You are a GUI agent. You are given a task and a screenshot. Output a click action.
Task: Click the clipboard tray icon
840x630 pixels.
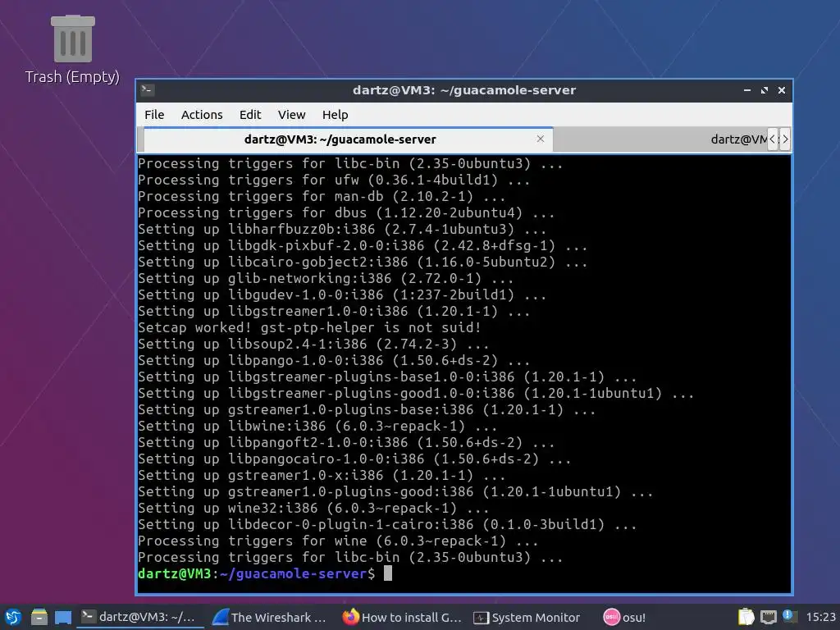pyautogui.click(x=746, y=617)
